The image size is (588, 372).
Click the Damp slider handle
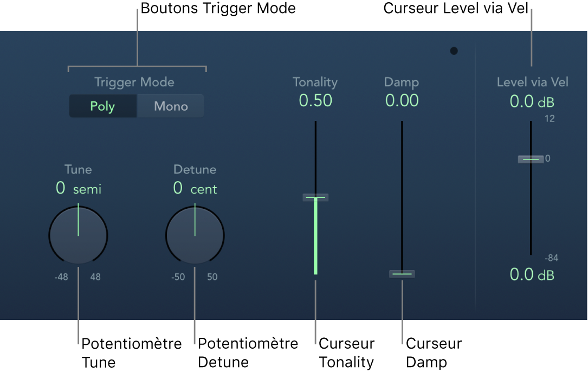coord(402,274)
